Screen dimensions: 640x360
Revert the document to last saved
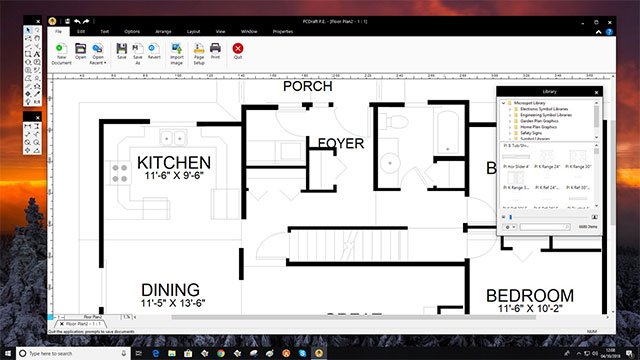[154, 51]
